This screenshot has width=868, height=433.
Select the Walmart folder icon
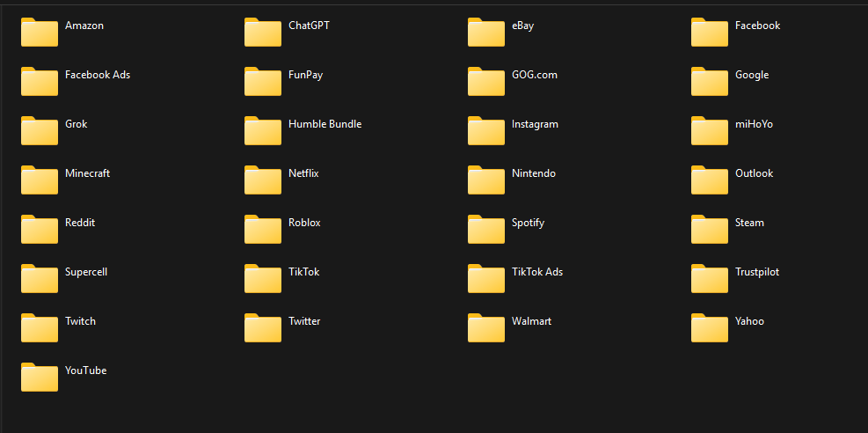[x=486, y=327]
